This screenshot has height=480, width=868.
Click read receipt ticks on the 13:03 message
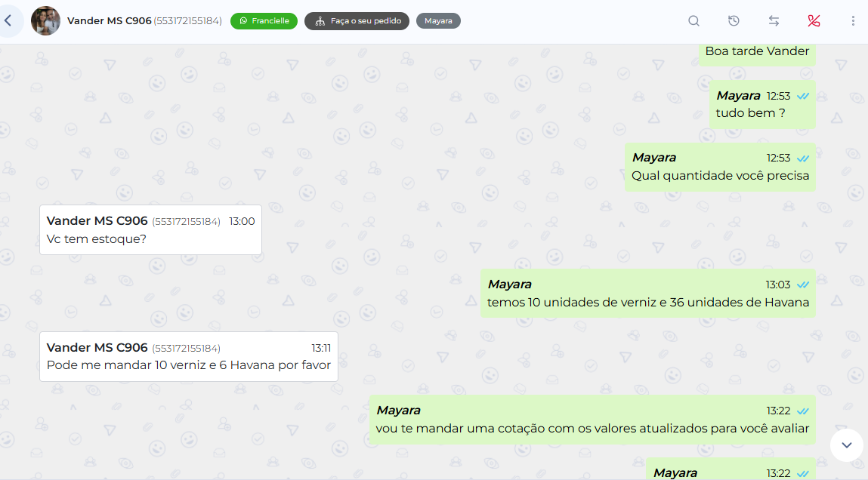[x=803, y=285]
